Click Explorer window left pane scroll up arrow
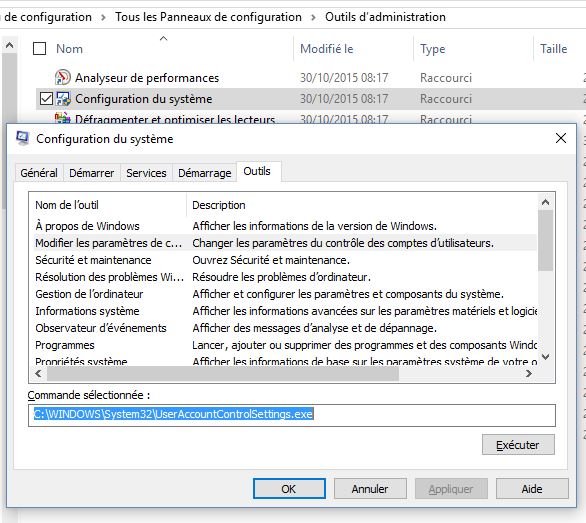586x523 pixels. (x=9, y=46)
